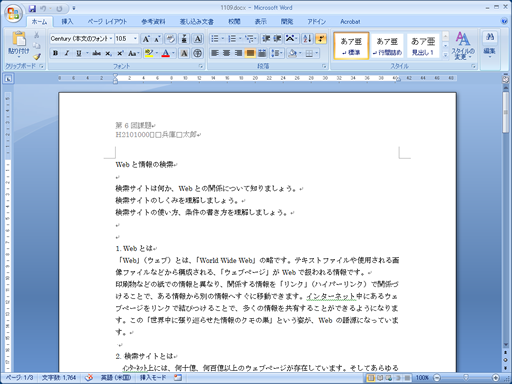
Task: Click スタイルの変更 button
Action: tap(463, 46)
